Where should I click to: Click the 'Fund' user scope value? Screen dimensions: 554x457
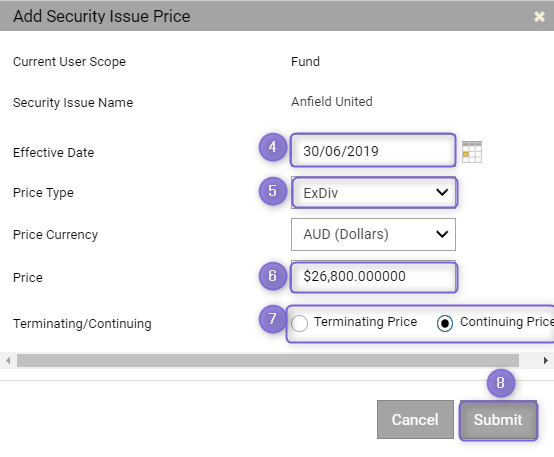(305, 61)
